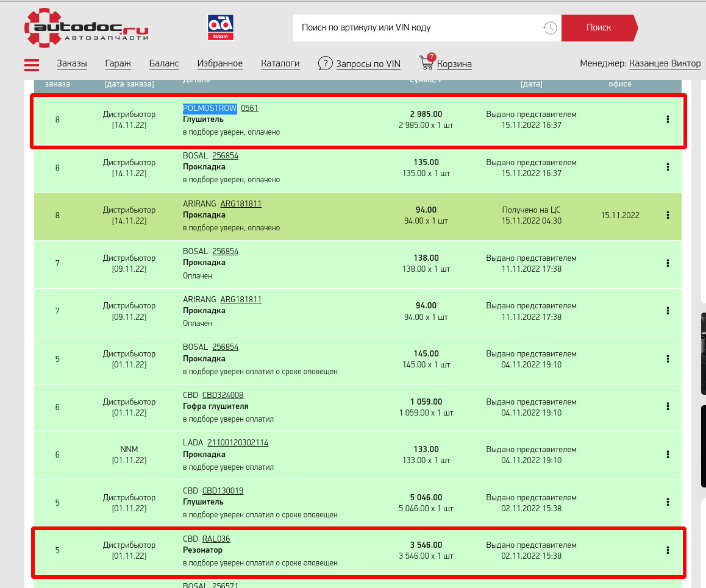Click the 2 985.00 sum value
The width and height of the screenshot is (706, 588).
point(426,115)
